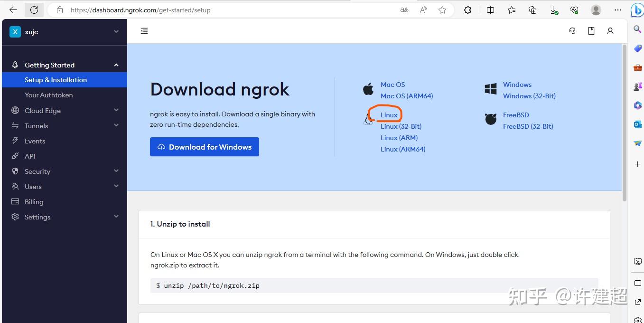Open Billing page
This screenshot has height=323, width=644.
[34, 202]
